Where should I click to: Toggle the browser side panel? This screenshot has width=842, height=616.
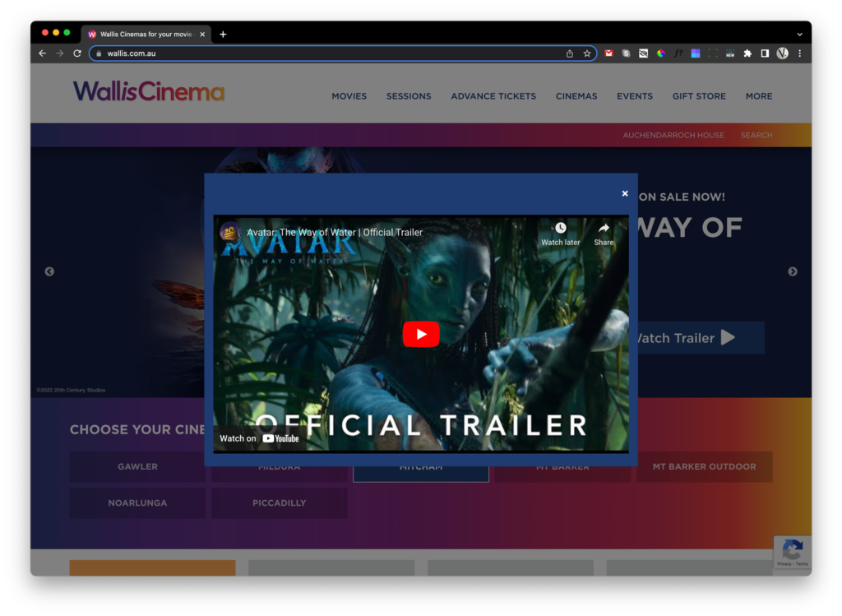(x=765, y=53)
